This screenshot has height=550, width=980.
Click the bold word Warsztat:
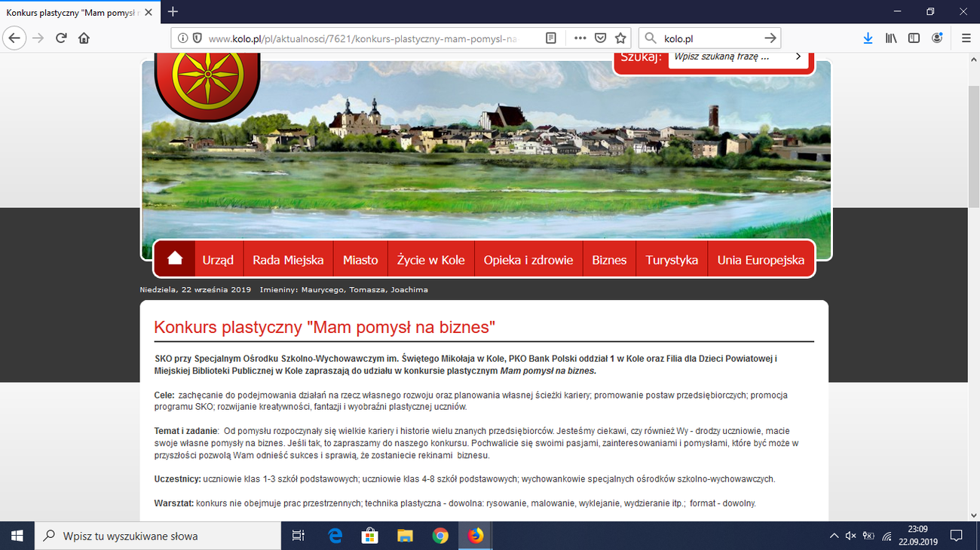[x=173, y=503]
